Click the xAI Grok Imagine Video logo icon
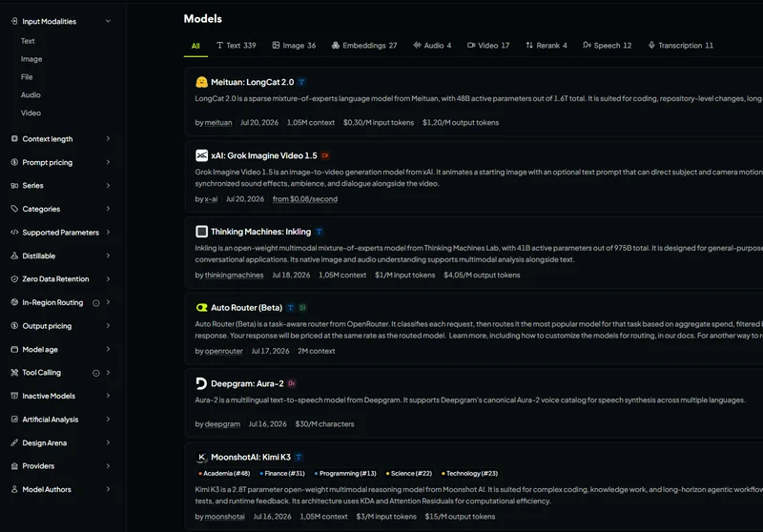Image resolution: width=763 pixels, height=532 pixels. pyautogui.click(x=201, y=155)
